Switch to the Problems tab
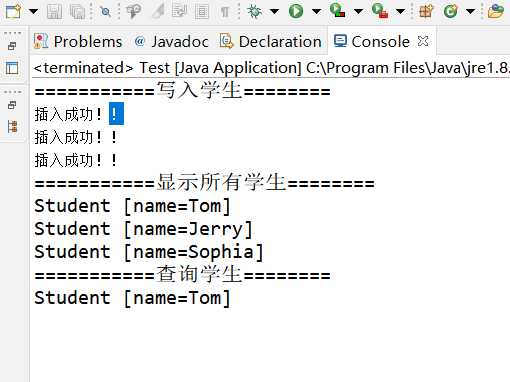 [78, 42]
